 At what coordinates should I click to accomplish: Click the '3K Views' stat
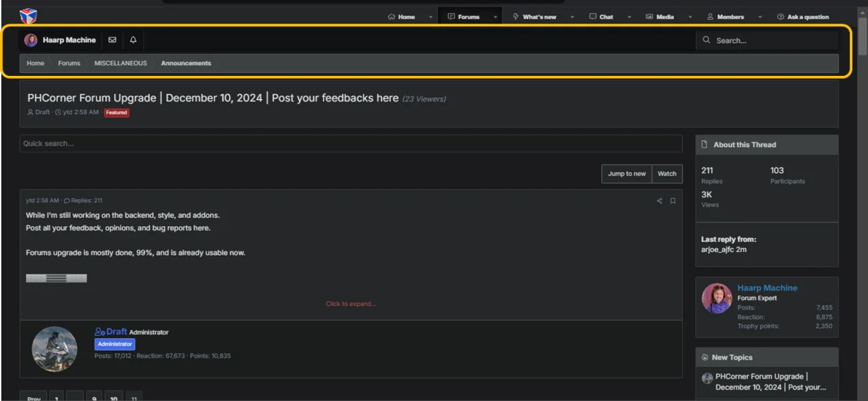[x=710, y=199]
